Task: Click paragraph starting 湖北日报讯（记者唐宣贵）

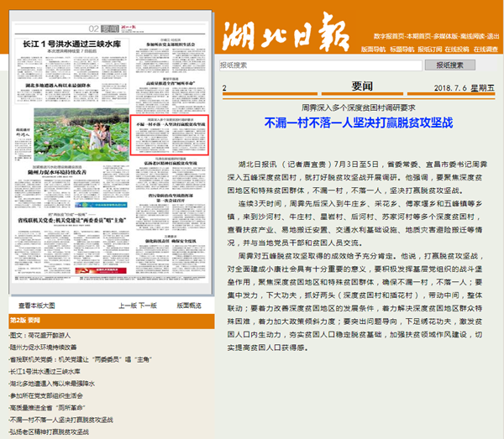Action: [357, 177]
